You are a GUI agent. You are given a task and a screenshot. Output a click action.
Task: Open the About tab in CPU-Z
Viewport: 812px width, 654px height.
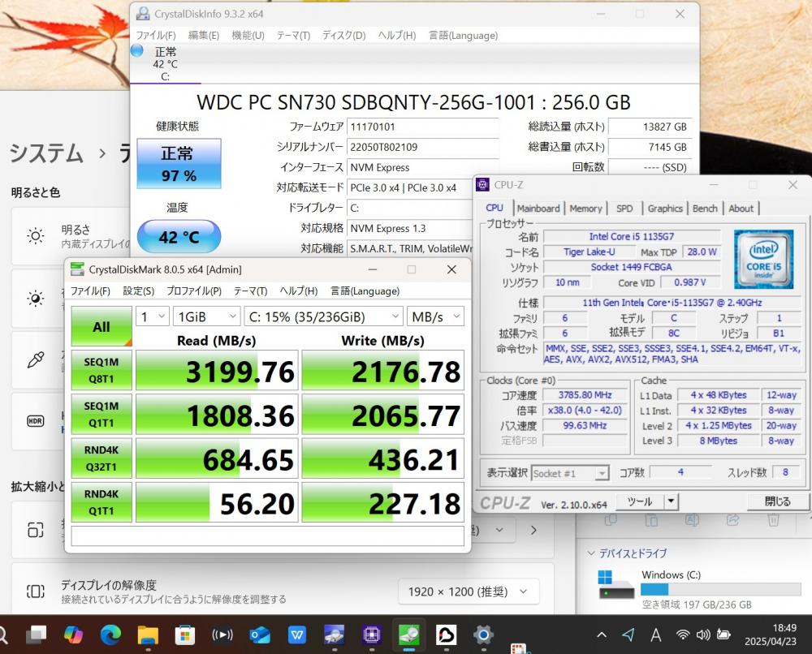pos(741,209)
